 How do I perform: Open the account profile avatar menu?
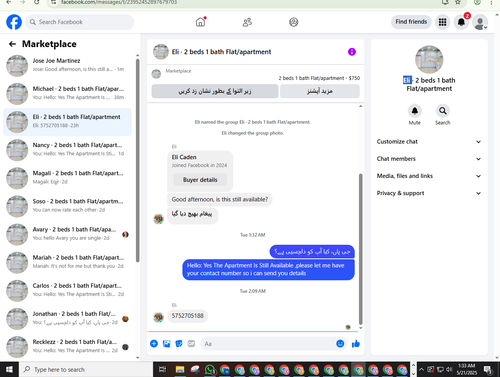tap(480, 22)
